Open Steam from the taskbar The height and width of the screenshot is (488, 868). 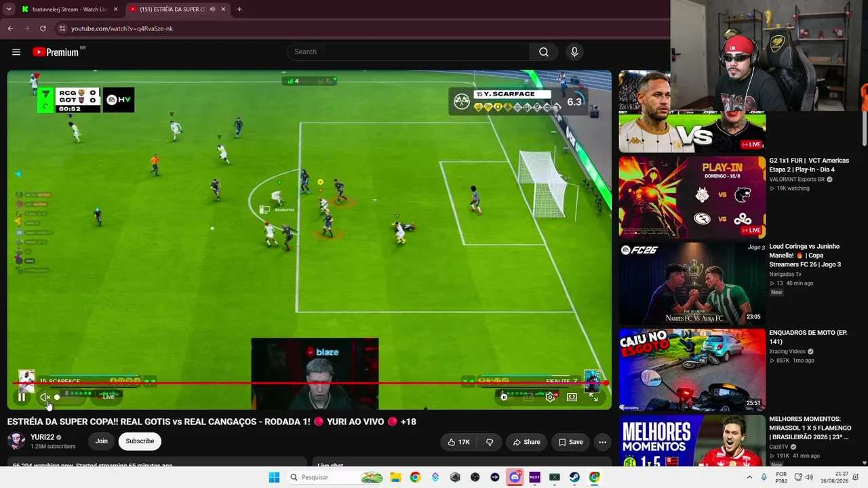pos(574,477)
